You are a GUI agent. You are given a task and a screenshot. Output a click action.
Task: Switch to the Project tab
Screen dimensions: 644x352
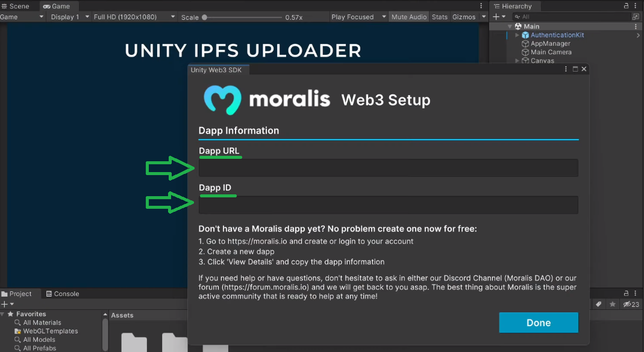(x=16, y=294)
